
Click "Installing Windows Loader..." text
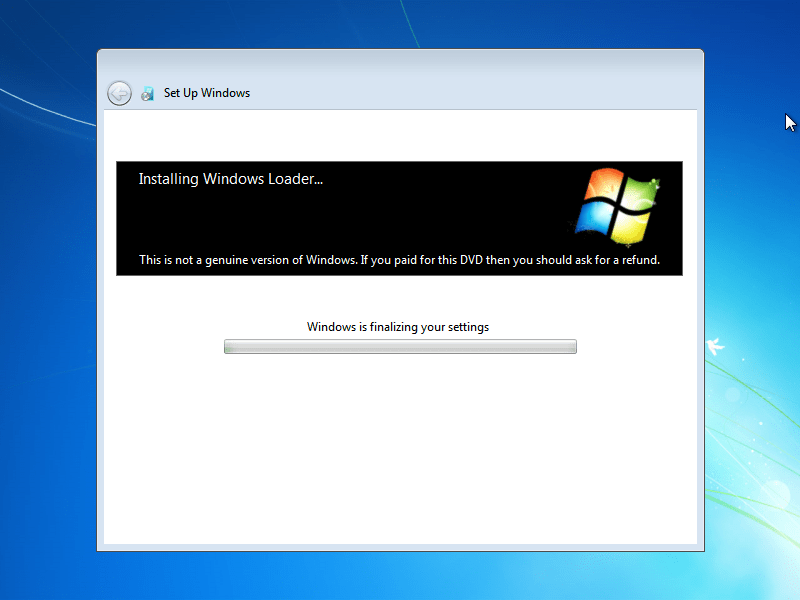(231, 179)
